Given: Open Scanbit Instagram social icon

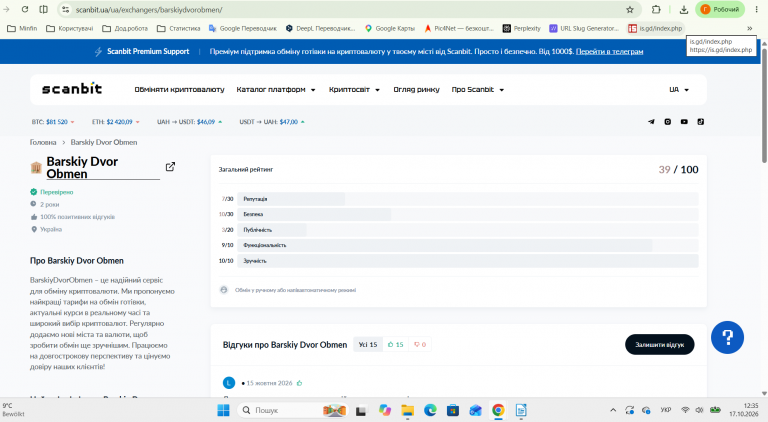Looking at the screenshot, I should click(x=668, y=122).
